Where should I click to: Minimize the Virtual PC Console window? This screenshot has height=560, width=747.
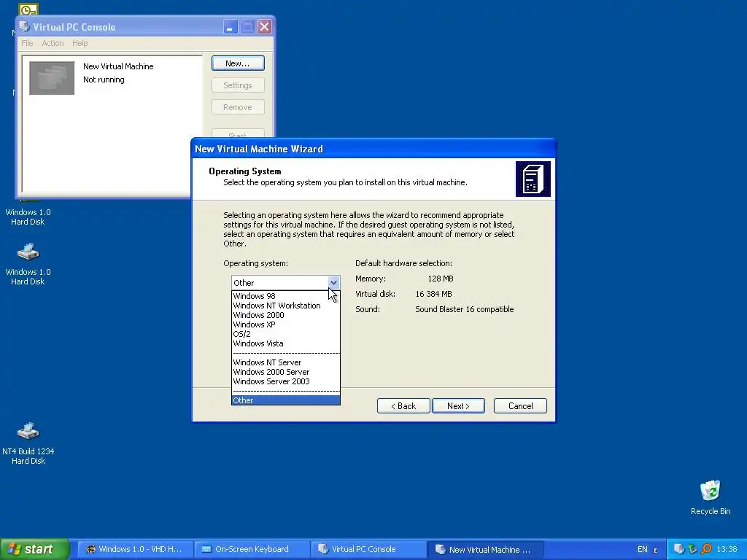(230, 27)
